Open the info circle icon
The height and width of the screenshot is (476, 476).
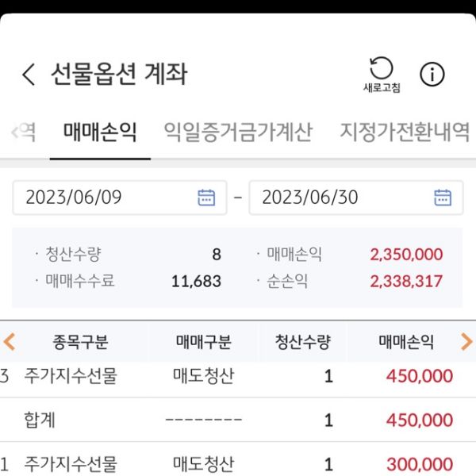(x=432, y=75)
